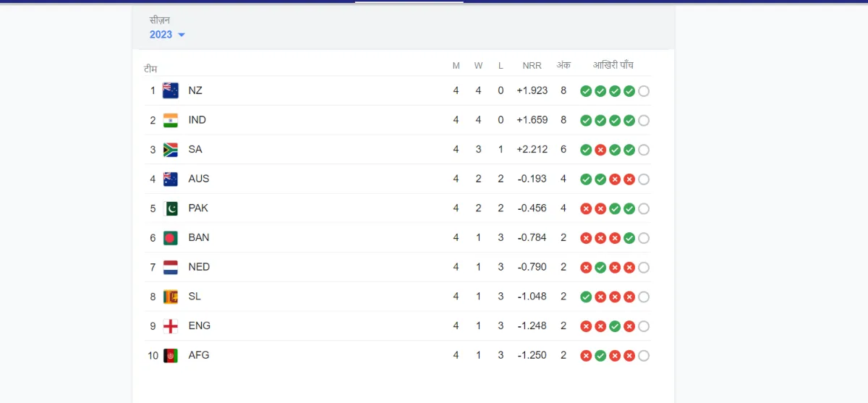Click NED's NRR value -0.790
The height and width of the screenshot is (403, 868).
[x=532, y=267]
